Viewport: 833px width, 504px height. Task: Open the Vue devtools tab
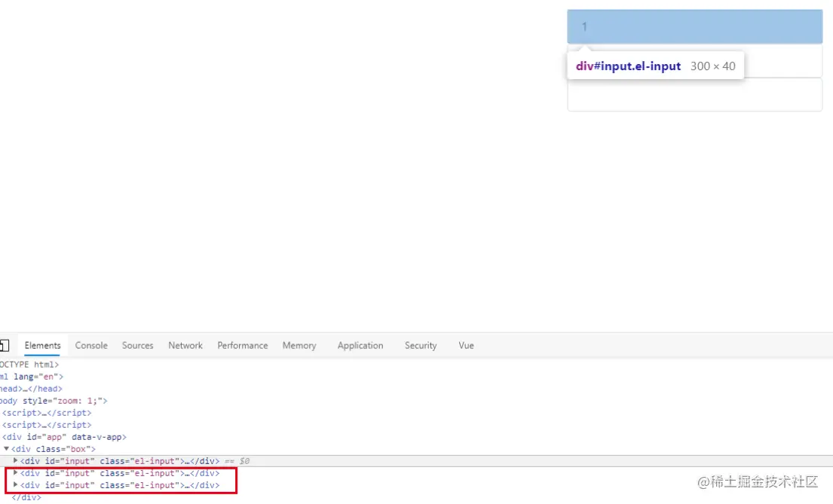[466, 345]
